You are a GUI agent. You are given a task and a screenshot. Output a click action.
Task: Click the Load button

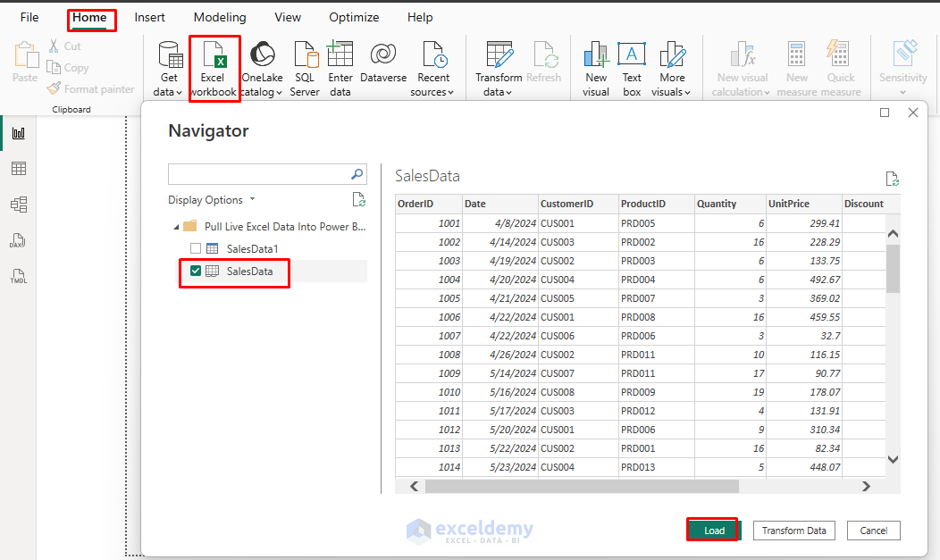(x=712, y=530)
